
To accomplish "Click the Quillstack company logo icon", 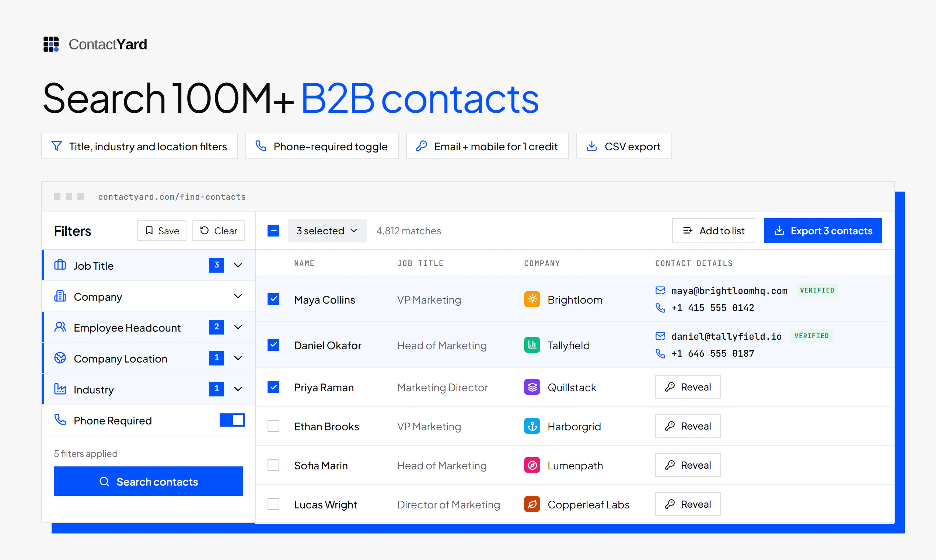I will (x=532, y=387).
